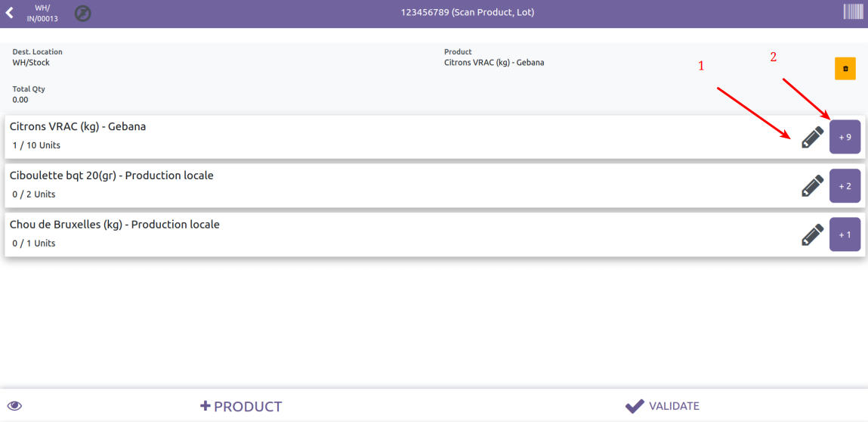The height and width of the screenshot is (422, 868).
Task: Click the yellow trash delete button
Action: tap(845, 68)
